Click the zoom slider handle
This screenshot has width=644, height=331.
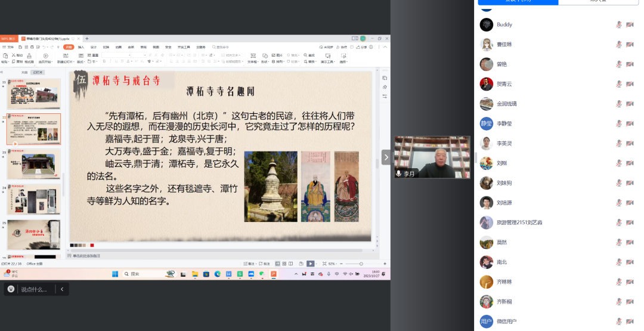pyautogui.click(x=361, y=264)
